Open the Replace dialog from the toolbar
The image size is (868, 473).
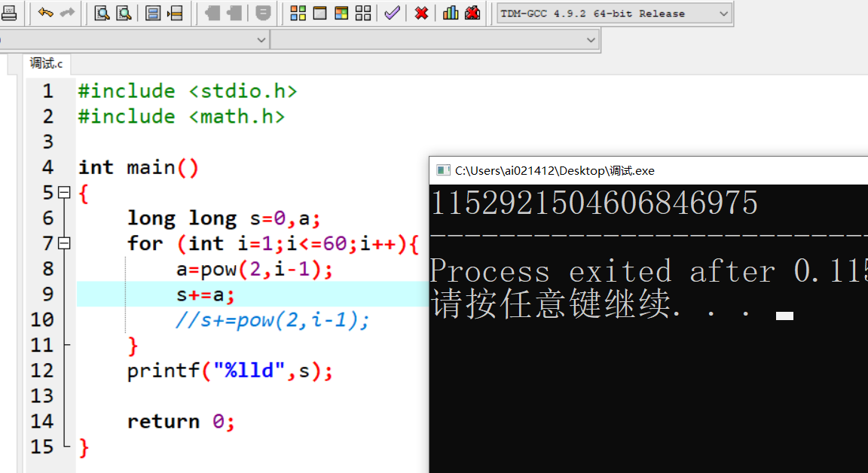click(x=124, y=13)
